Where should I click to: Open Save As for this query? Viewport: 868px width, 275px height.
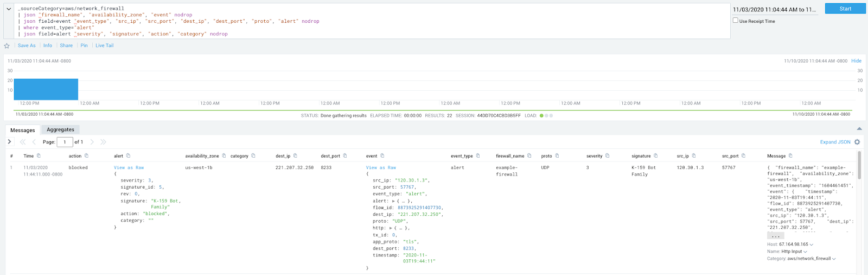tap(27, 46)
